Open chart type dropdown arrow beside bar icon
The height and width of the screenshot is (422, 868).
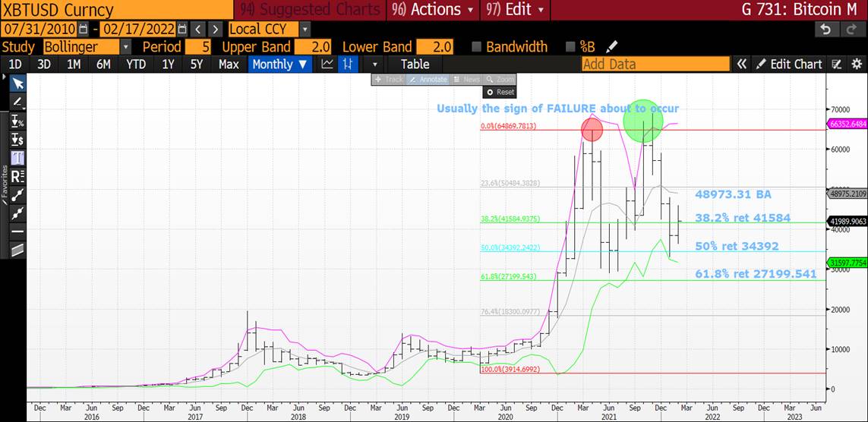click(x=375, y=65)
